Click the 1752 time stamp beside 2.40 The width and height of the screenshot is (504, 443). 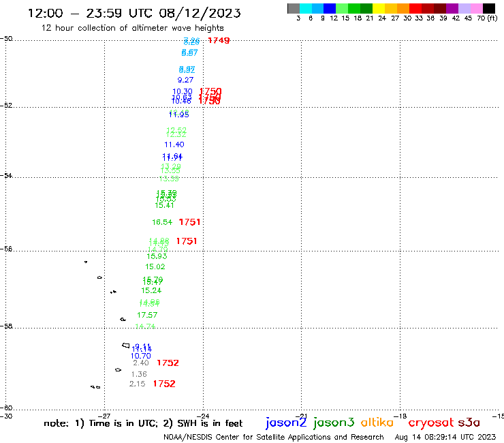(168, 363)
